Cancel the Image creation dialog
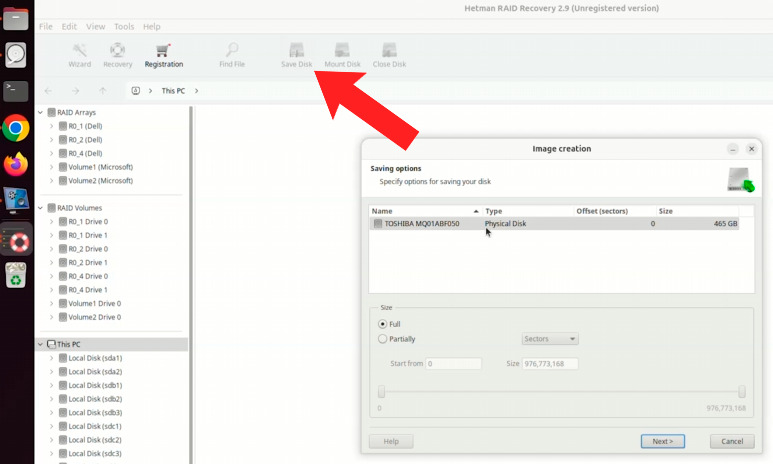Screen dimensions: 773x464 coord(732,441)
